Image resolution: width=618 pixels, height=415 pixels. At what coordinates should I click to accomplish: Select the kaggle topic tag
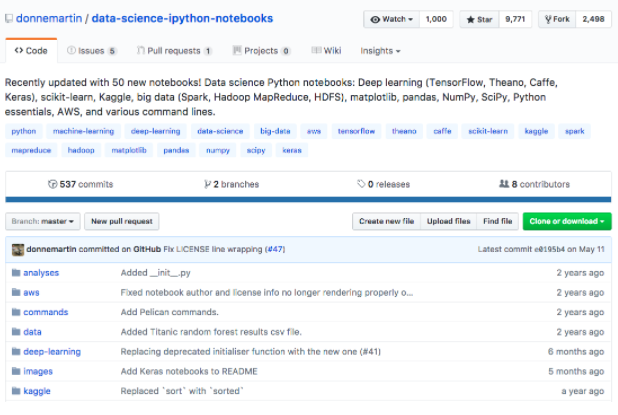pyautogui.click(x=536, y=131)
